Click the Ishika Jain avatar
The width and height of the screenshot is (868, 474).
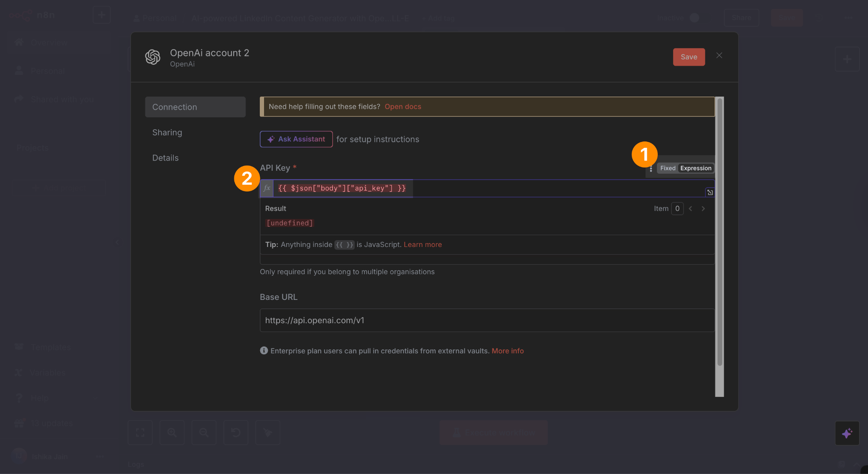click(x=19, y=456)
